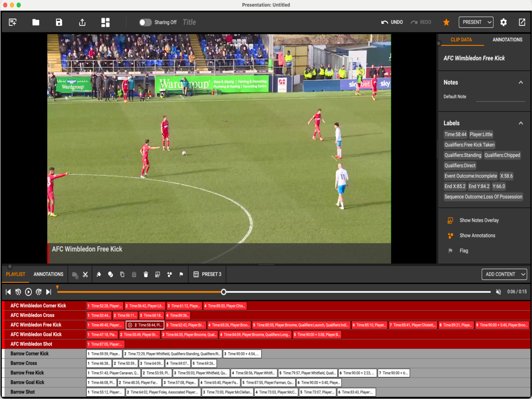This screenshot has width=532, height=399.
Task: Click the color blob icon in toolbar
Action: tap(110, 274)
